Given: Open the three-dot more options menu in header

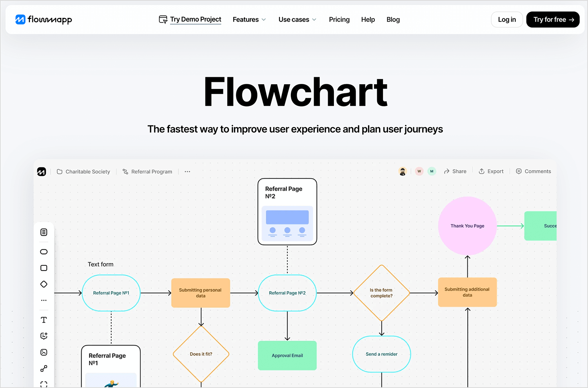Looking at the screenshot, I should click(x=187, y=172).
